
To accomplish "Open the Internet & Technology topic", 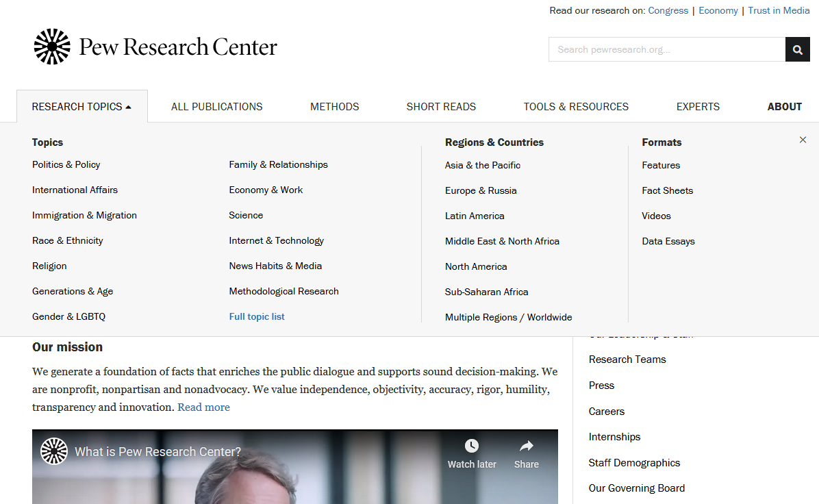I will click(x=276, y=240).
